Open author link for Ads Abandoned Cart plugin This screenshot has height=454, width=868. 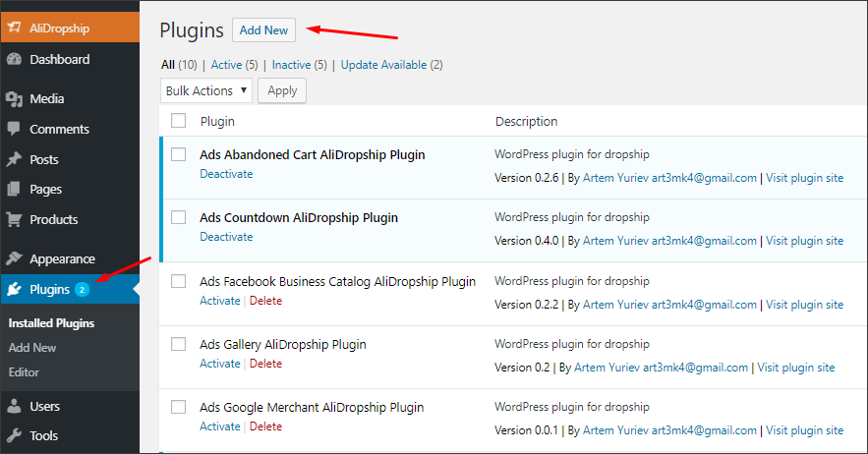(669, 178)
